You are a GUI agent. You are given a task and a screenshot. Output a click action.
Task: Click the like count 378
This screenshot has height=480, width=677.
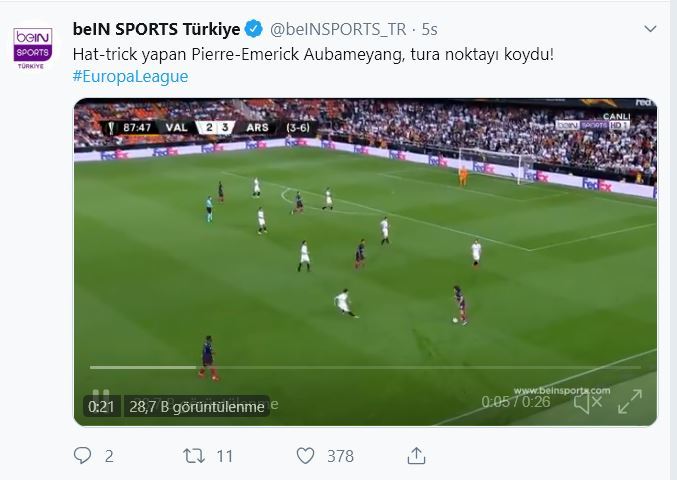[340, 456]
